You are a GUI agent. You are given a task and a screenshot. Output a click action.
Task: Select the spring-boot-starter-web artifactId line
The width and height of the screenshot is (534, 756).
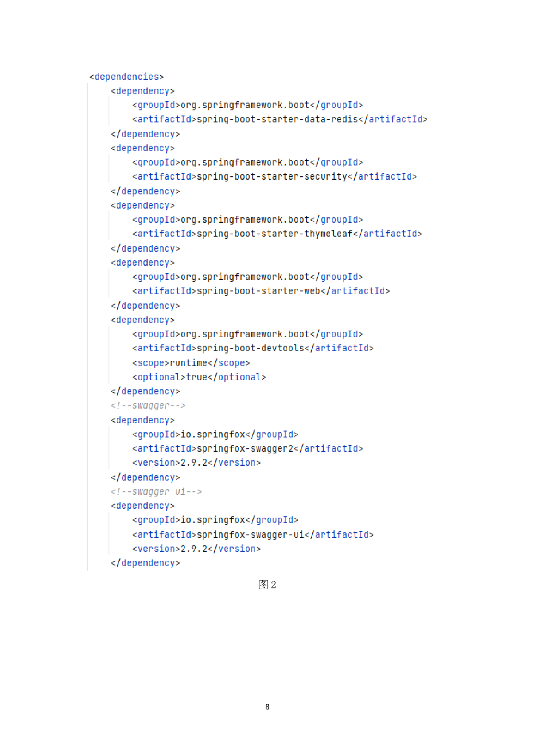(261, 291)
